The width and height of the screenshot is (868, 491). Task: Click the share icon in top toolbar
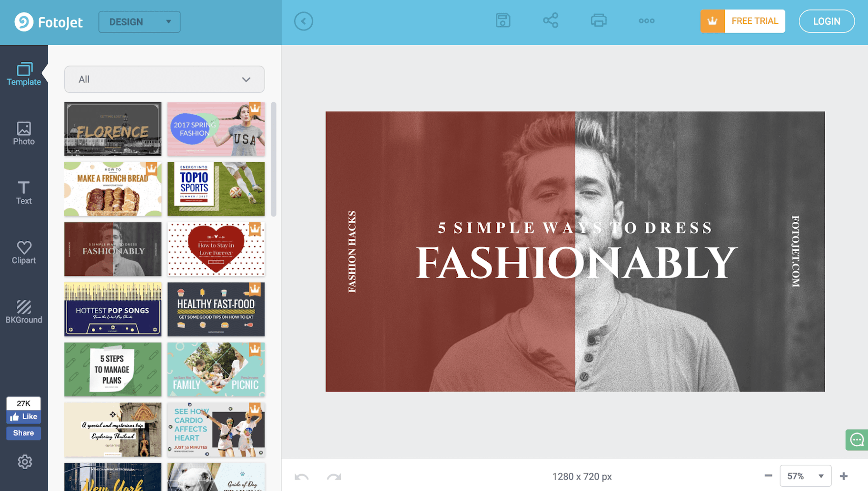click(551, 21)
